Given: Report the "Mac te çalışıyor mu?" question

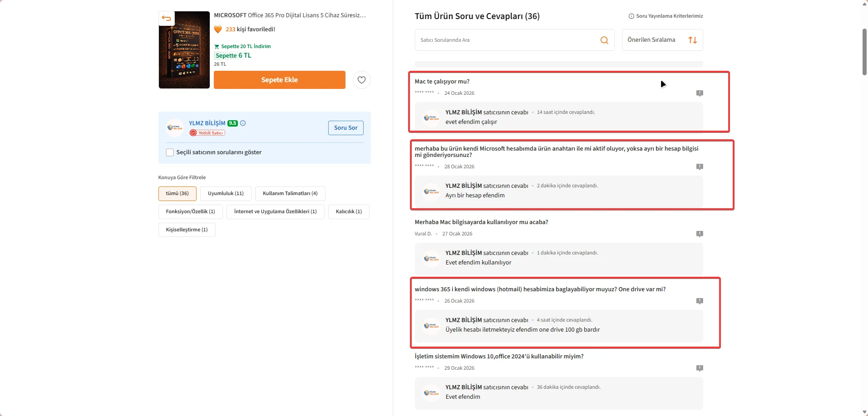Looking at the screenshot, I should pyautogui.click(x=700, y=93).
